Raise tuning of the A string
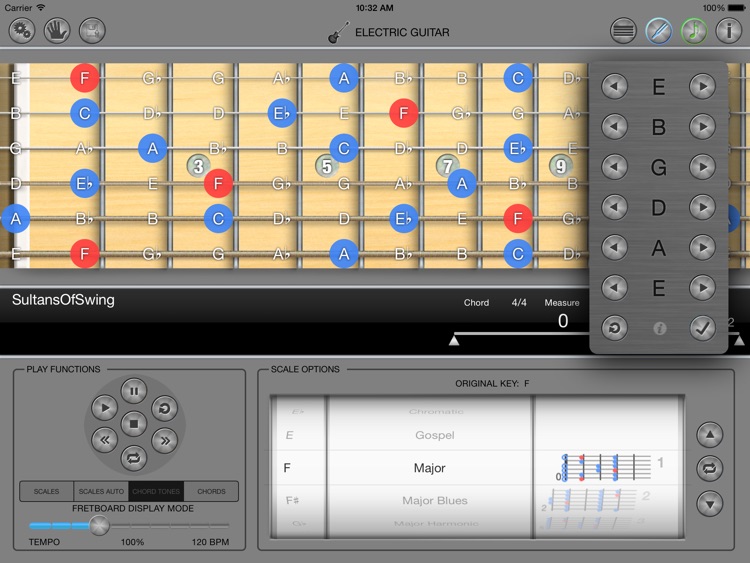Screen dimensions: 750x563 click(702, 247)
